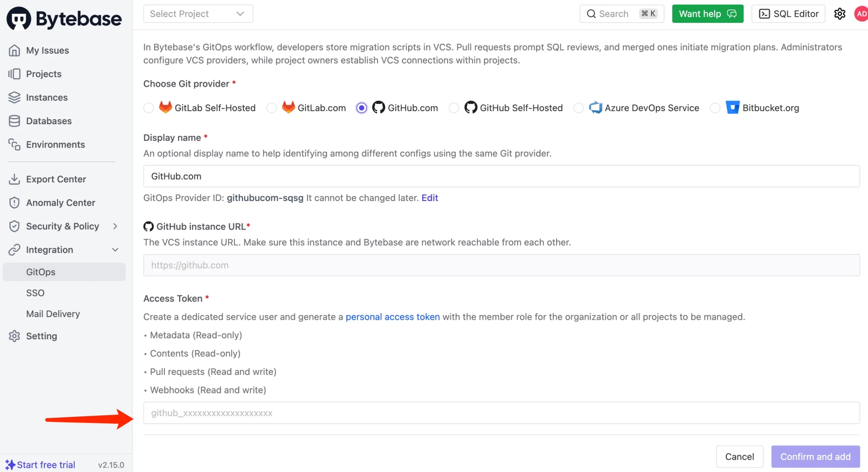
Task: Open settings via top-right gear icon
Action: point(840,14)
